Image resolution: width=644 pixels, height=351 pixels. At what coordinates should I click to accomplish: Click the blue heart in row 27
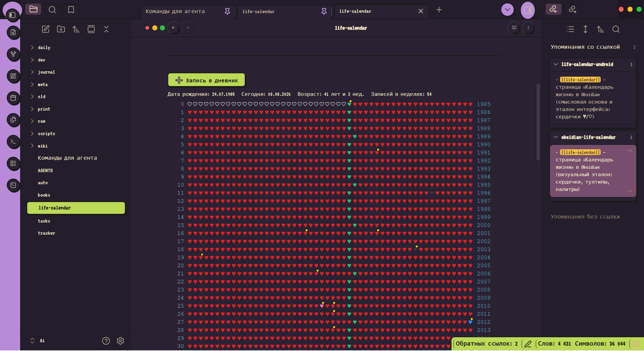point(470,322)
